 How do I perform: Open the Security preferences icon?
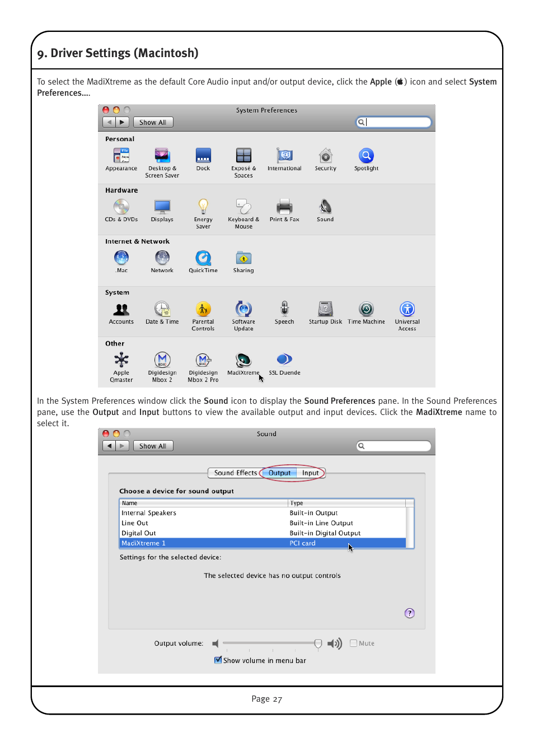(x=326, y=156)
